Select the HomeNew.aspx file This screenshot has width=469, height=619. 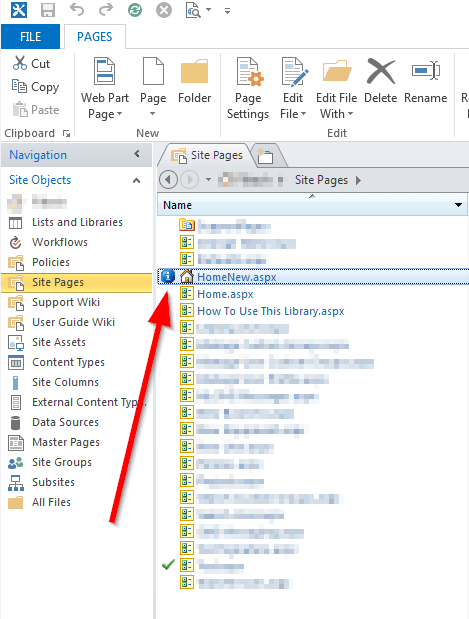(x=236, y=277)
